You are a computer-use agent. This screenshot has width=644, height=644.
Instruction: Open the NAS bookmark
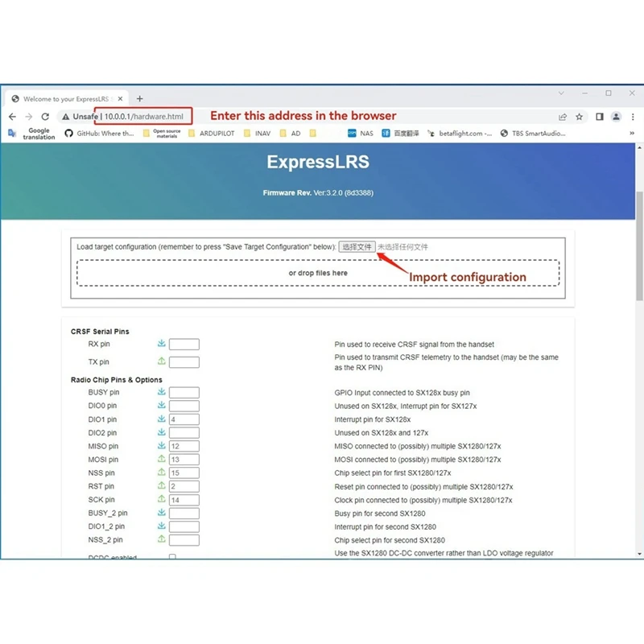point(361,134)
